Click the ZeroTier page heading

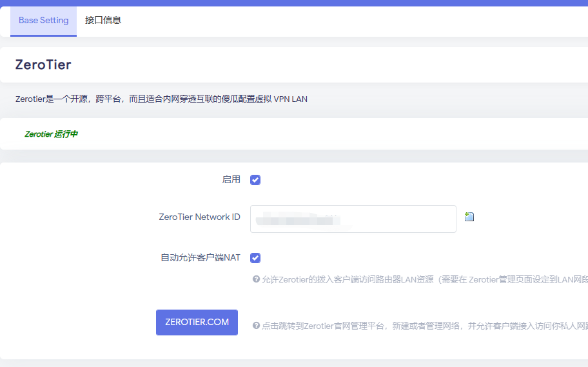tap(43, 64)
